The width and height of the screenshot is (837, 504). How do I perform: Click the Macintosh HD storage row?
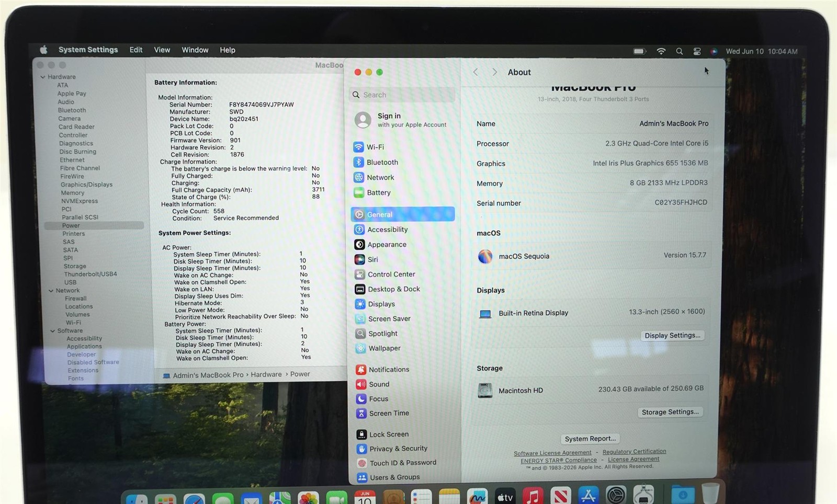point(590,390)
